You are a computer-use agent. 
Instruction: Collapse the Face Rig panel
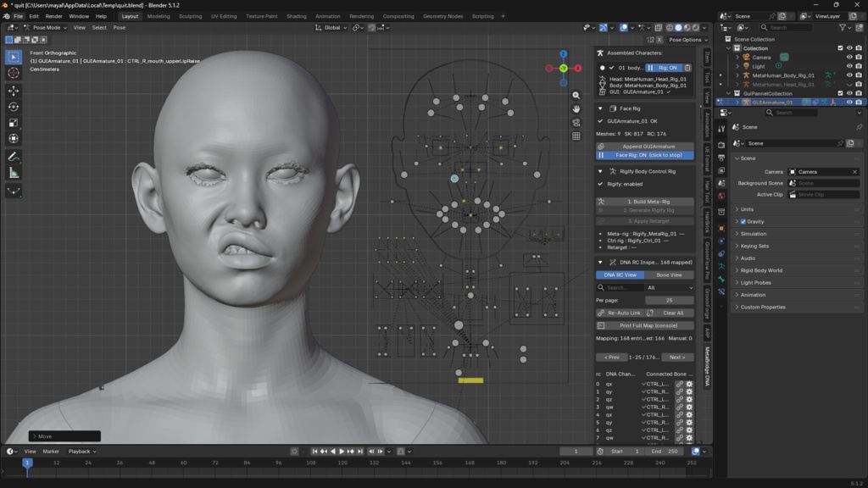[x=600, y=108]
